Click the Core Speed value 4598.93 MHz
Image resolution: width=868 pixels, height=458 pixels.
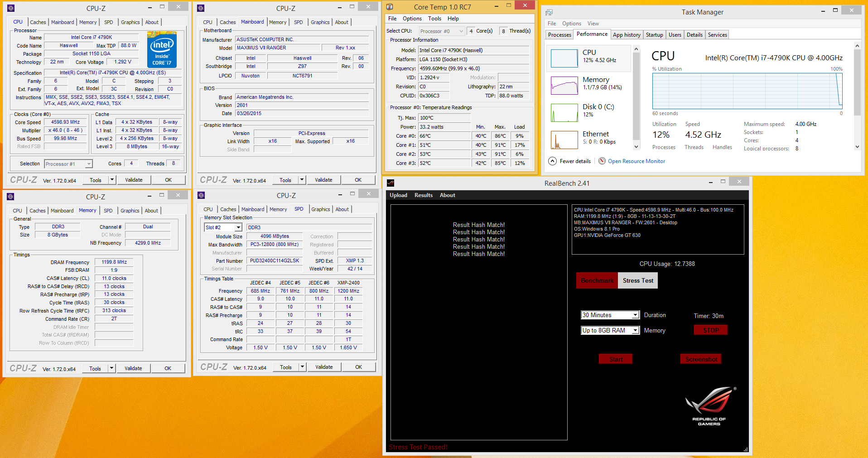(65, 122)
